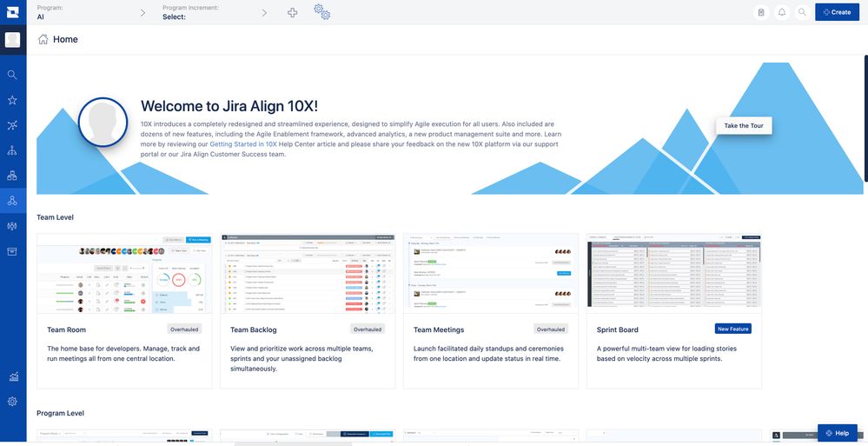Click the Welcome to Jira Align 10X! heading
The image size is (868, 446).
(x=229, y=106)
